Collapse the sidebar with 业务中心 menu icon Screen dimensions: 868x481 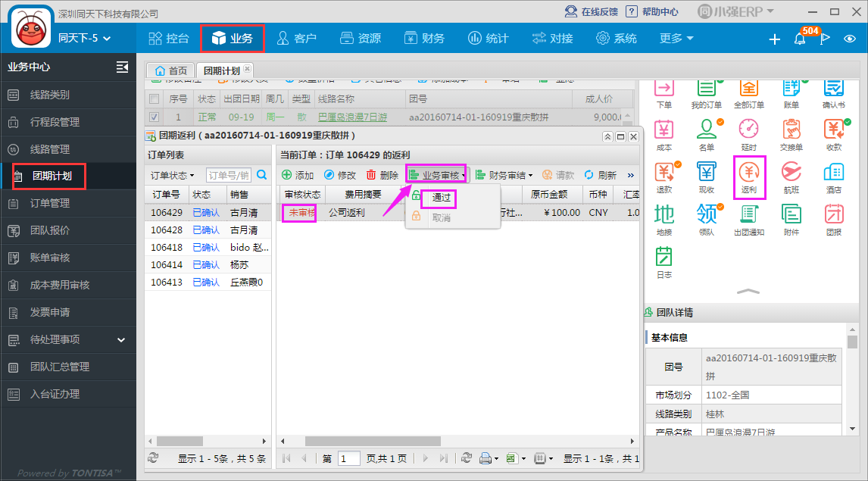[x=122, y=67]
